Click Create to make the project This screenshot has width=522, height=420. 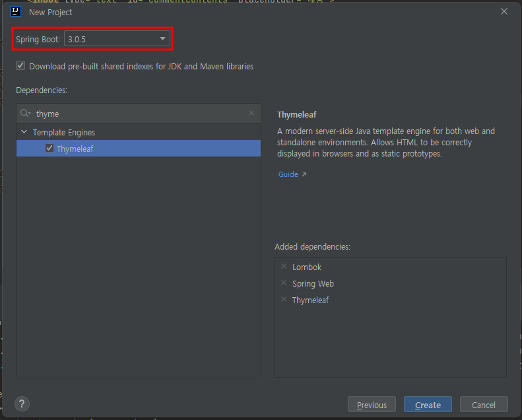[428, 405]
